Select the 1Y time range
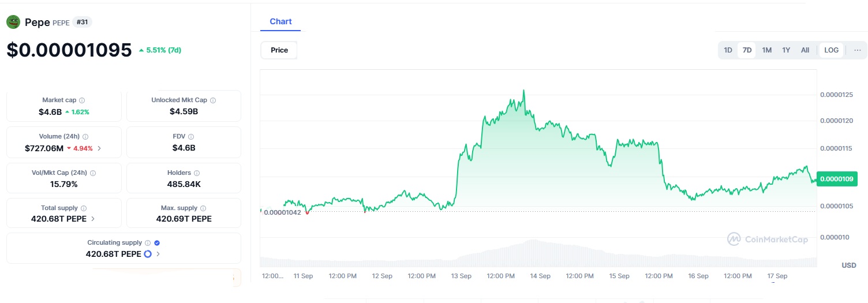This screenshot has width=868, height=303. point(786,50)
